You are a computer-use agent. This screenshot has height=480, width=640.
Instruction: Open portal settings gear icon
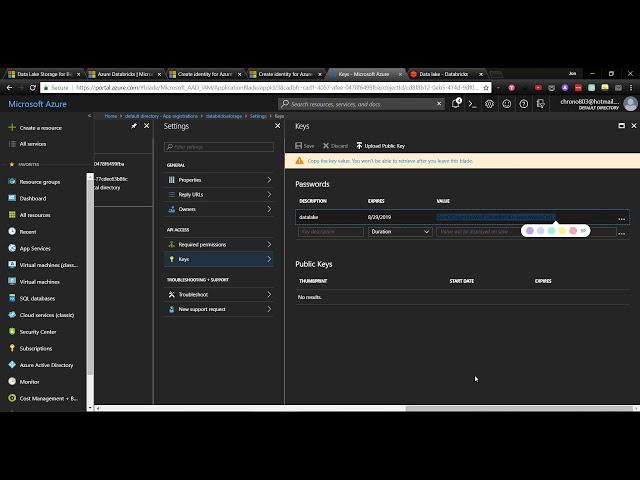point(489,104)
